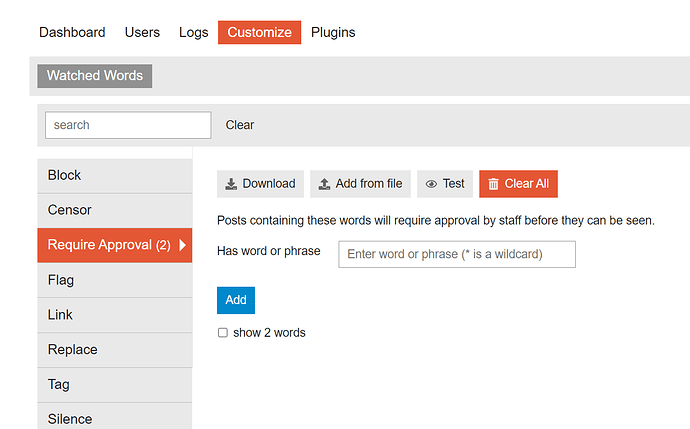Enable the show 2 words checkbox
Screen dimensions: 690x429
click(x=223, y=333)
